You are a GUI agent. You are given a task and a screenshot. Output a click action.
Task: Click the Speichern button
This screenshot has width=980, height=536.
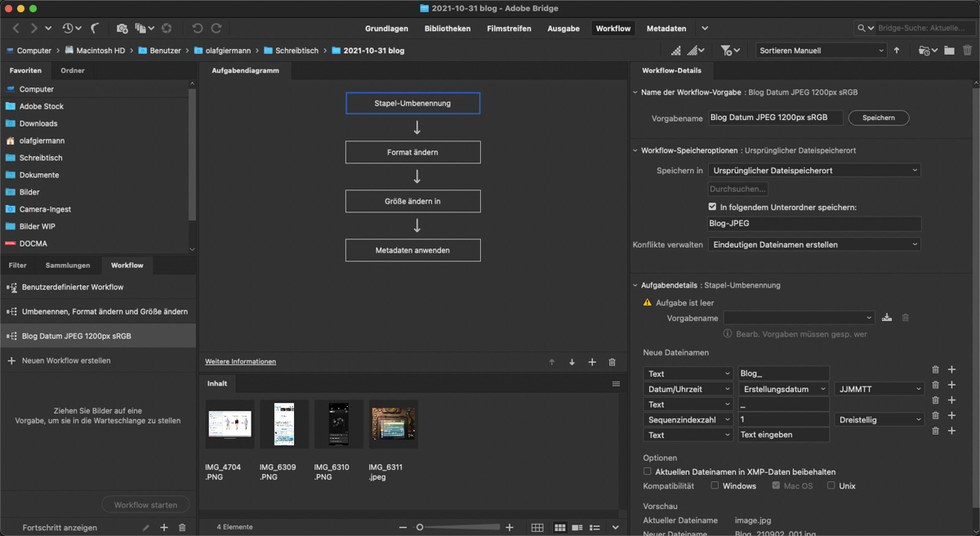879,118
